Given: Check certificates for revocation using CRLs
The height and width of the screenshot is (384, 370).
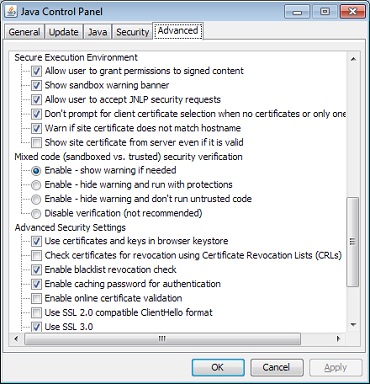Looking at the screenshot, I should [x=36, y=256].
